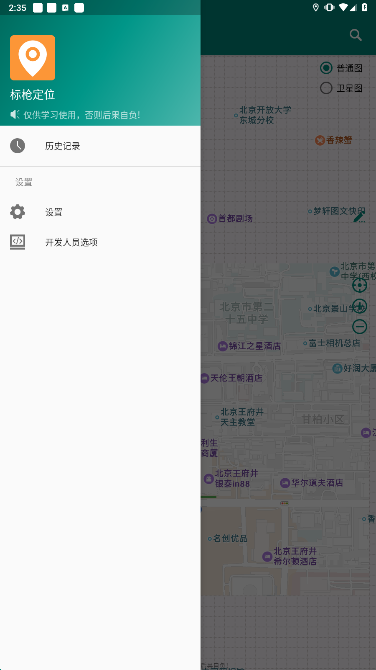This screenshot has width=376, height=670.
Task: Click the battery status icon
Action: tap(364, 7)
